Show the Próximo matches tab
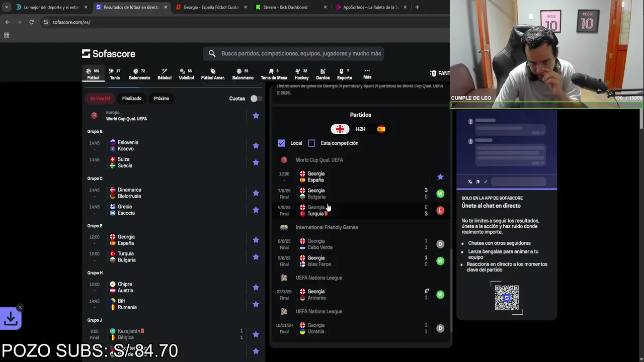Image resolution: width=644 pixels, height=362 pixels. tap(162, 99)
